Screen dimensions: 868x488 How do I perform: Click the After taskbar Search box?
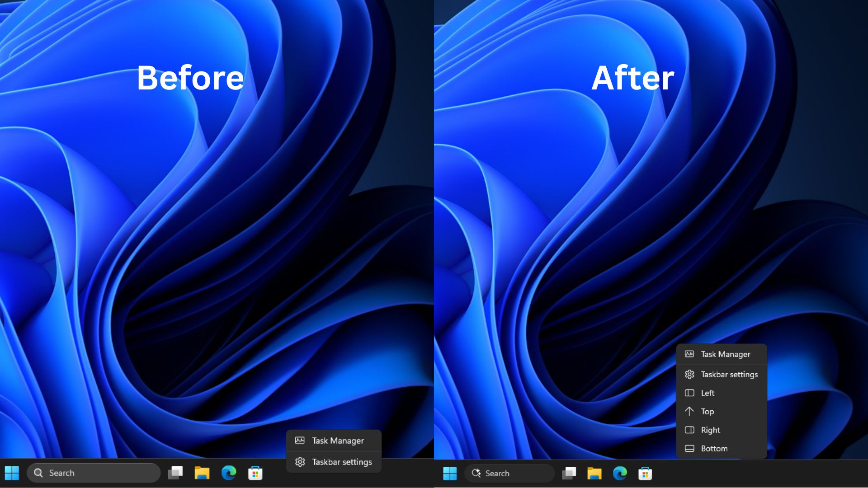pos(509,473)
